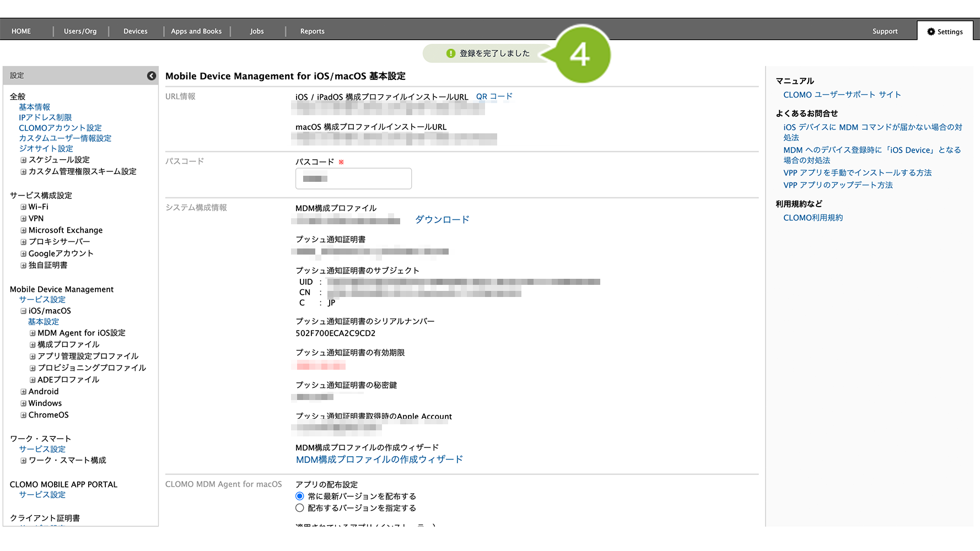The image size is (980, 551).
Task: Expand the Android tree node
Action: tap(24, 392)
